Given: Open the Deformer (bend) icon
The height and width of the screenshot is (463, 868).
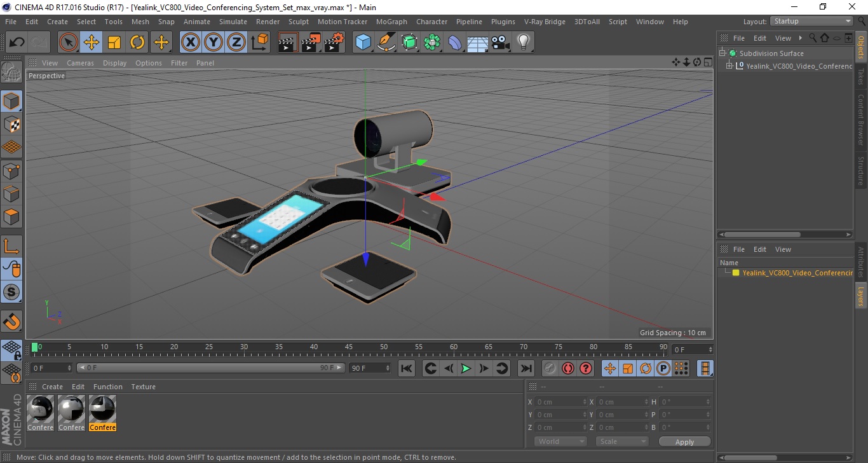Looking at the screenshot, I should click(x=456, y=43).
